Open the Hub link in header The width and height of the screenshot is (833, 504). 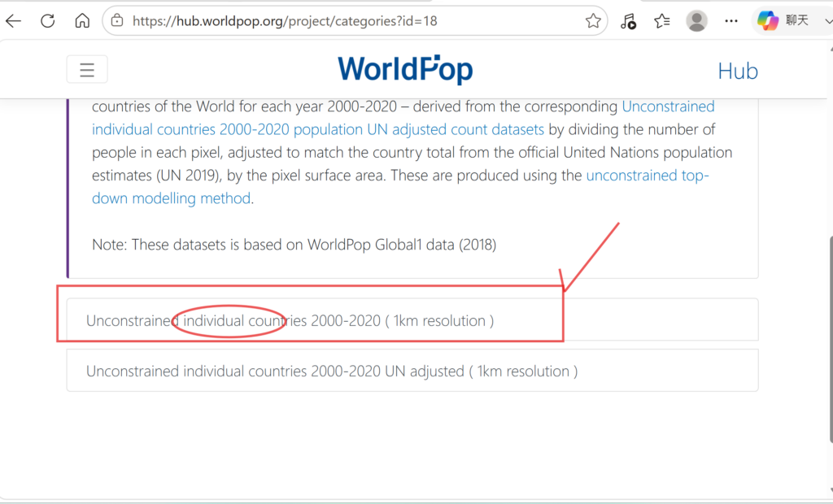click(x=737, y=72)
